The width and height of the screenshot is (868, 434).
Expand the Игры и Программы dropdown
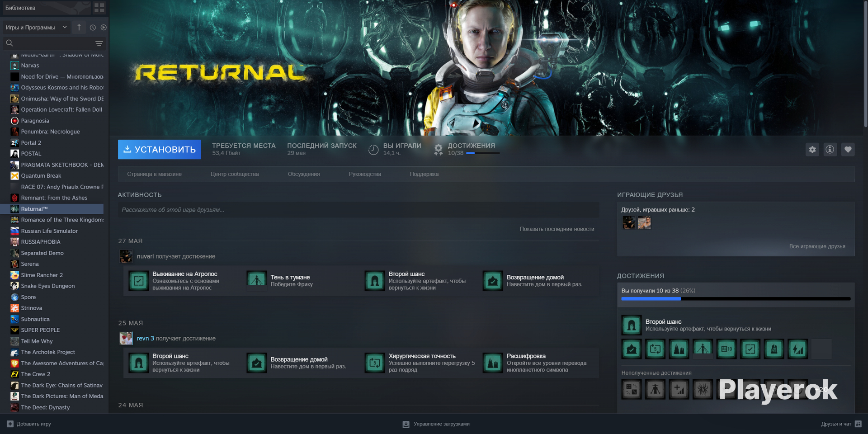(36, 28)
